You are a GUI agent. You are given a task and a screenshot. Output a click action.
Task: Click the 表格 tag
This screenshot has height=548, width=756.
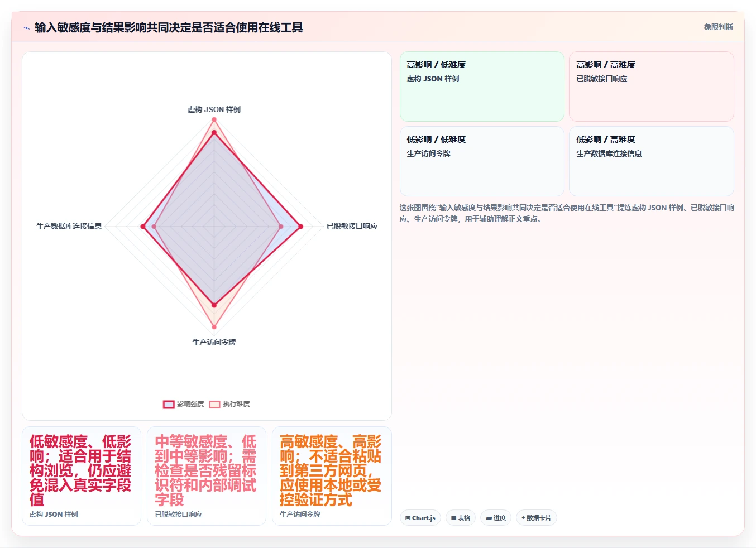pos(461,518)
